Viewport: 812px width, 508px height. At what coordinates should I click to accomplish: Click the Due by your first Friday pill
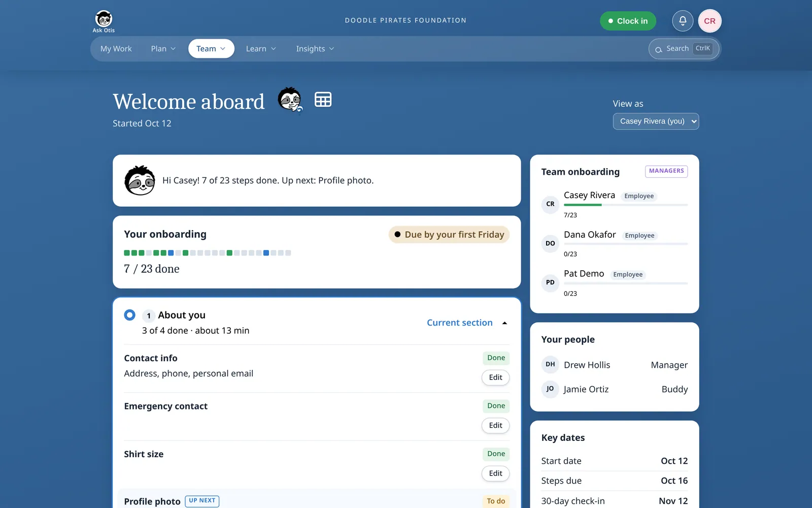tap(449, 235)
